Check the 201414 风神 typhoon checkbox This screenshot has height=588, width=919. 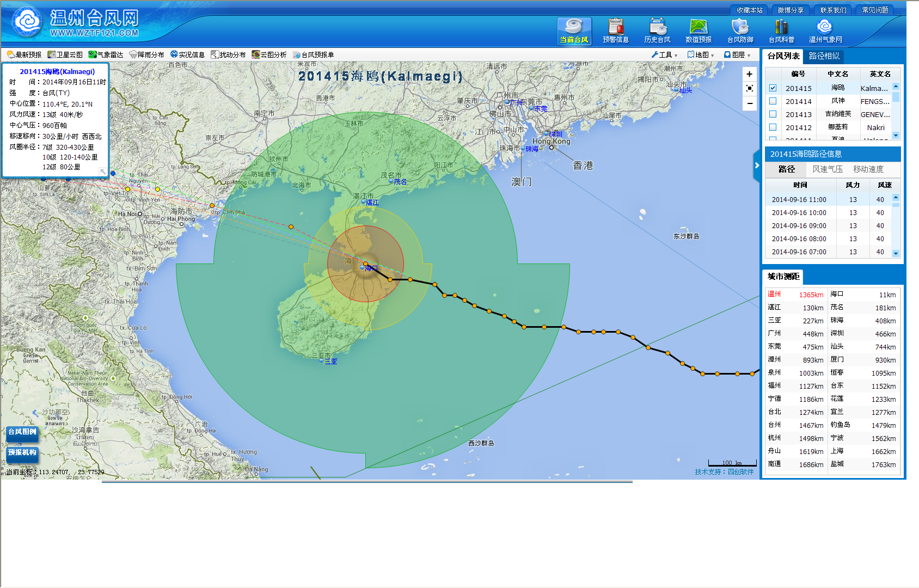(x=773, y=101)
